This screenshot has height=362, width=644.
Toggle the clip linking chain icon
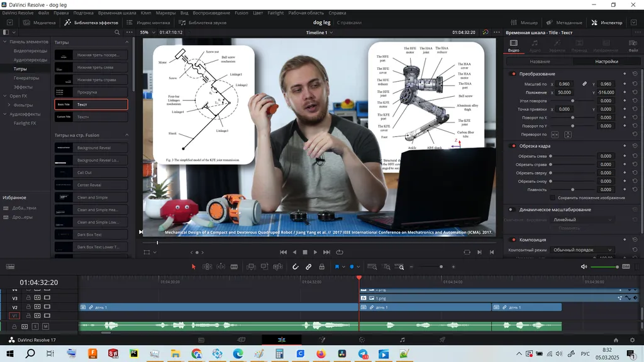pyautogui.click(x=308, y=266)
